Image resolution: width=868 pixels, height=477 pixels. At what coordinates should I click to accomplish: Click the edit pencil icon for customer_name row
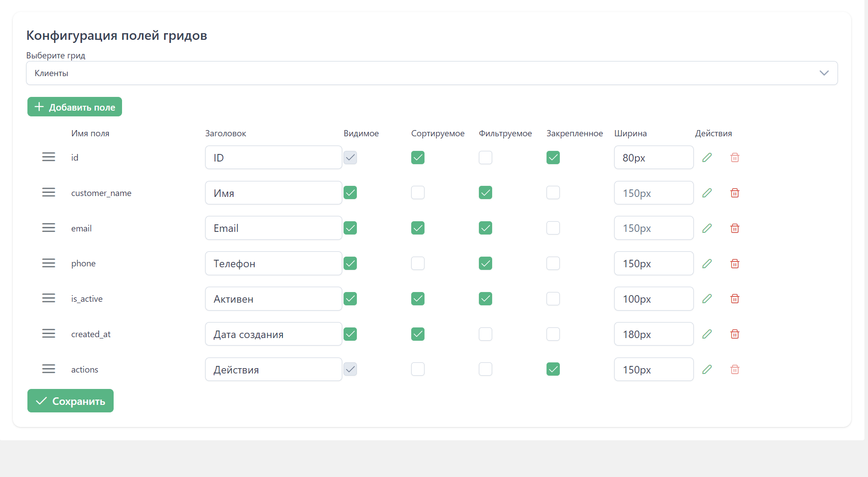coord(707,193)
